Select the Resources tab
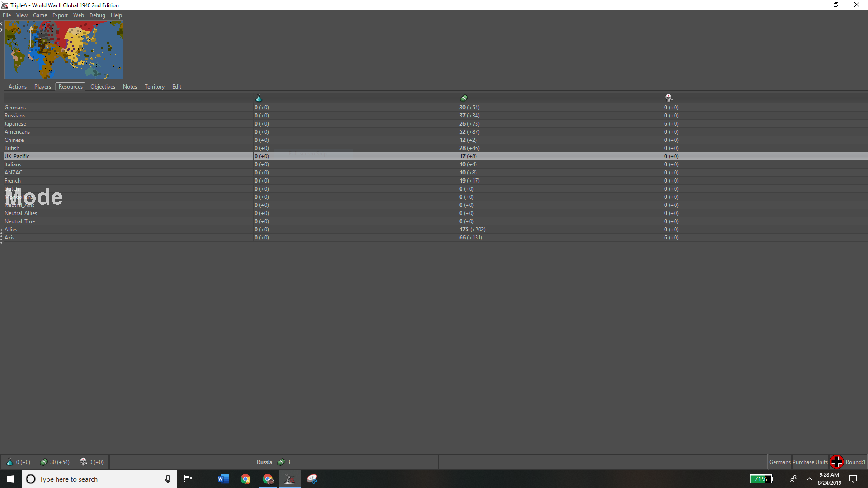868x488 pixels. click(71, 86)
